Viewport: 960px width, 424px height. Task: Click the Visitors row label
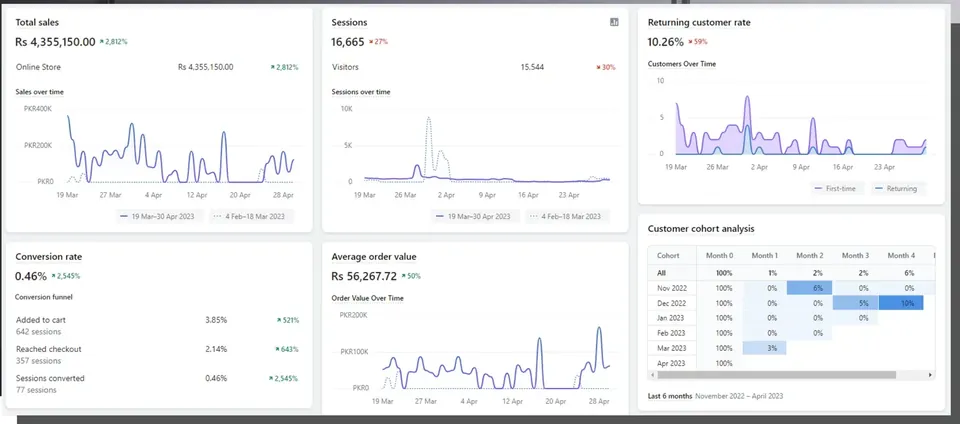pyautogui.click(x=345, y=67)
